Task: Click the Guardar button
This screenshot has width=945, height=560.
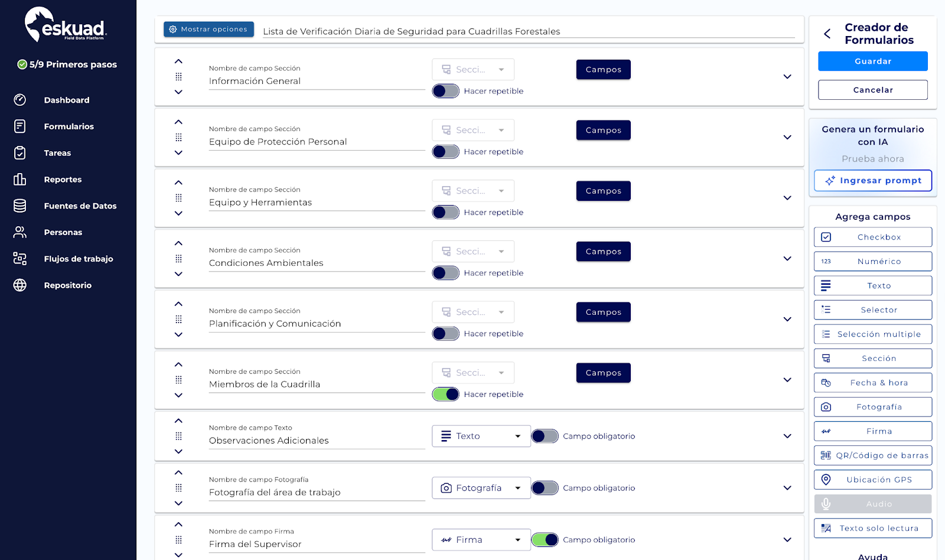Action: (x=873, y=61)
